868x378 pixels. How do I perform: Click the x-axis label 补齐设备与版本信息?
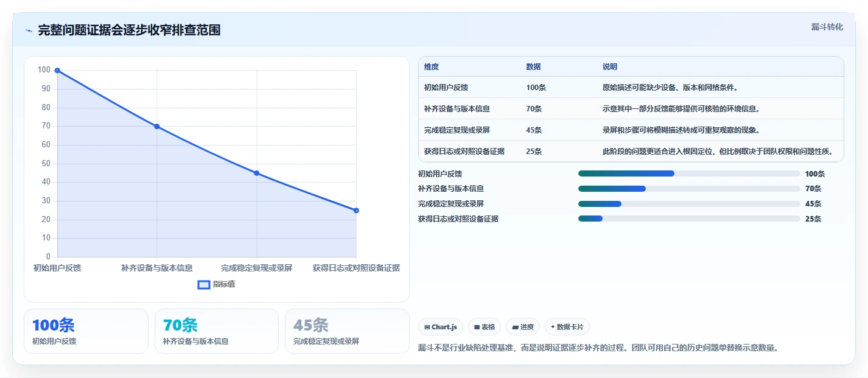point(157,268)
